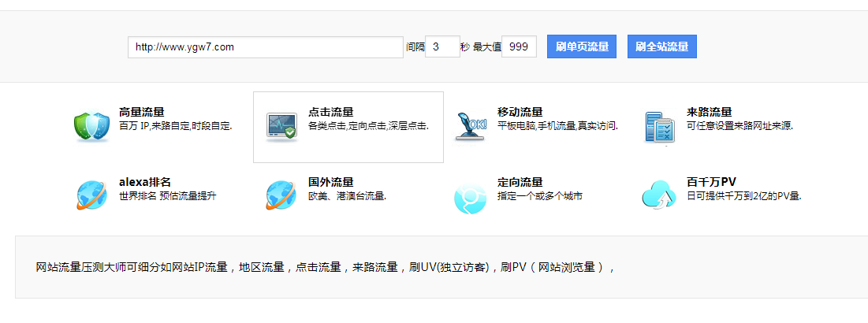Focus the URL field containing http://www.ygw7.com
The width and height of the screenshot is (868, 323).
(266, 47)
